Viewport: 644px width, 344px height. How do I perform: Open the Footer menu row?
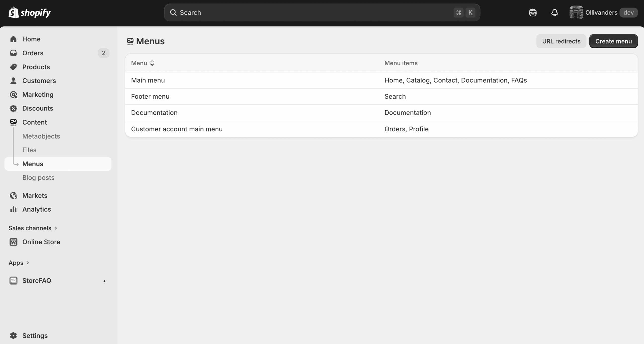[381, 96]
